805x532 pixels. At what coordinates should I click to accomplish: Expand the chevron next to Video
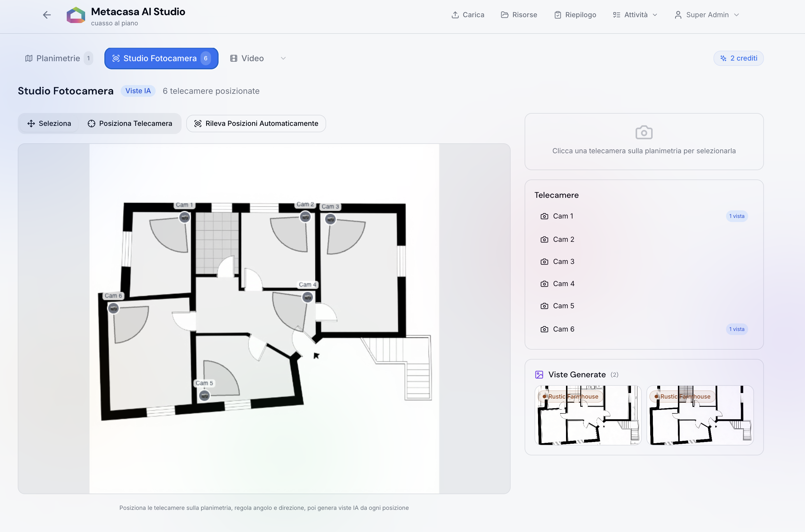click(x=283, y=58)
